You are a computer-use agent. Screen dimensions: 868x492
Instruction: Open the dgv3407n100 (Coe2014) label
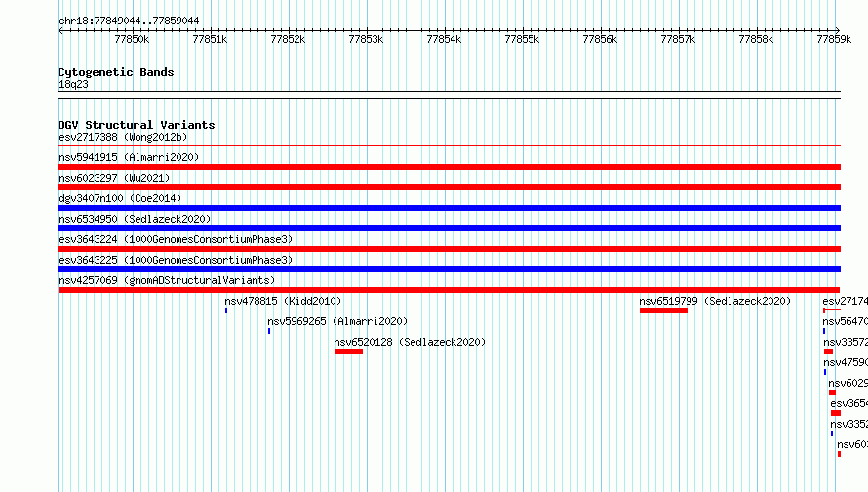[x=120, y=198]
